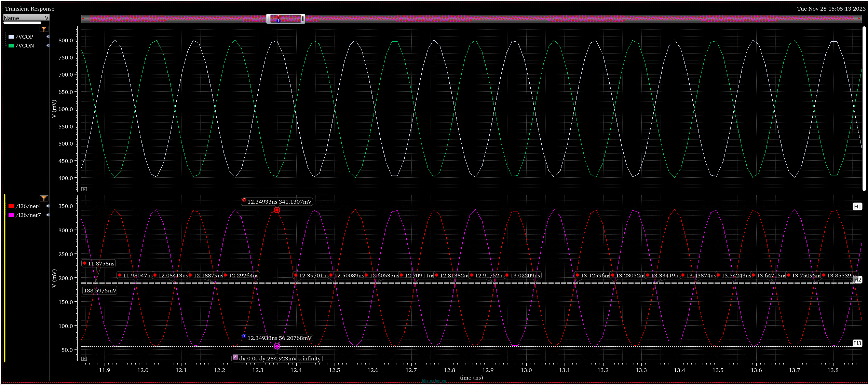Click the /VCOP white color swatch
868x385 pixels.
point(11,37)
